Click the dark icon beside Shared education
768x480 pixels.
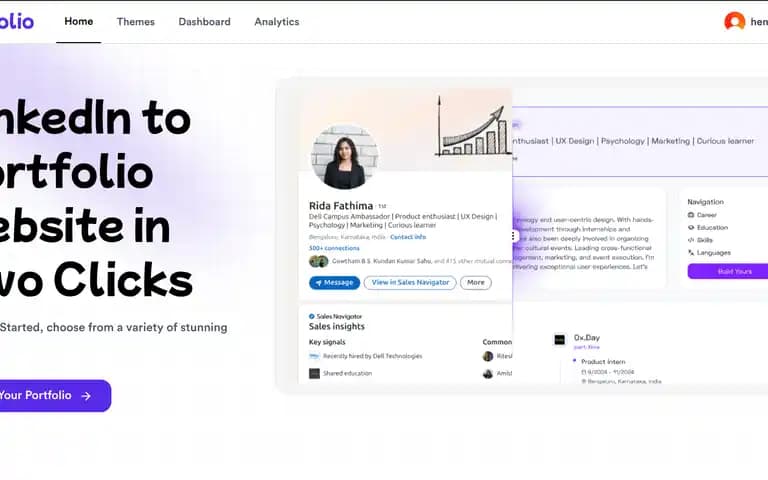click(314, 374)
